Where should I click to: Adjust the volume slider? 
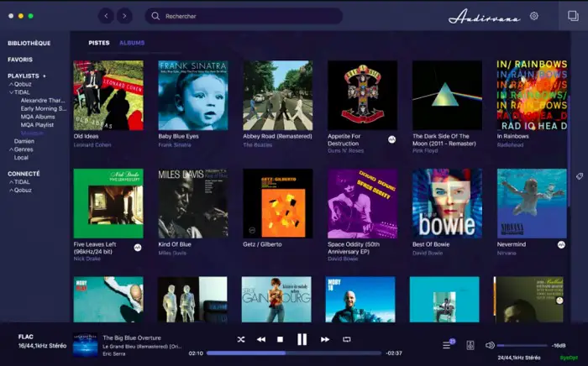[522, 345]
